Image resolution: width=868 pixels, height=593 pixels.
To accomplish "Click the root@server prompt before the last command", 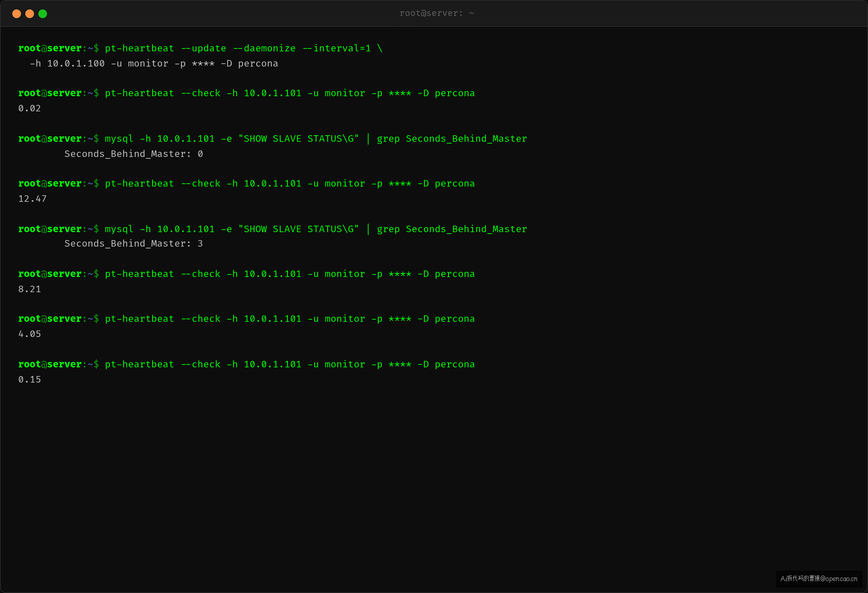I will click(x=59, y=364).
